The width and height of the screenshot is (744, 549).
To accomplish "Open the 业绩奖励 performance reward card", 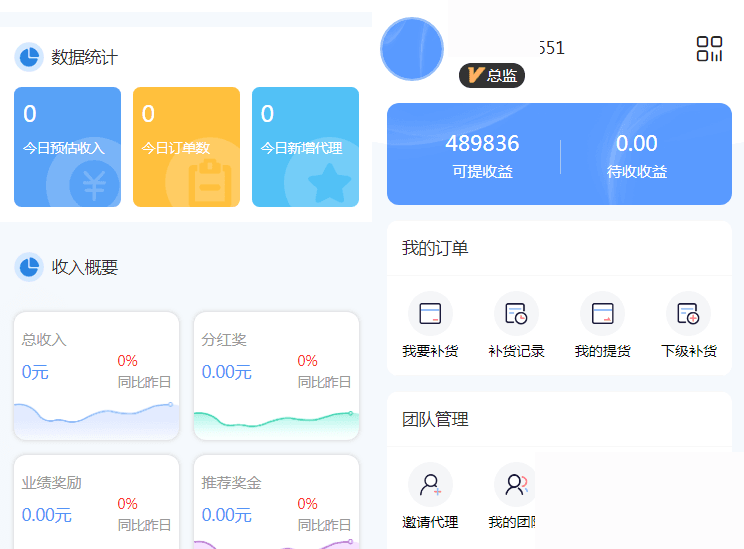I will [x=96, y=502].
